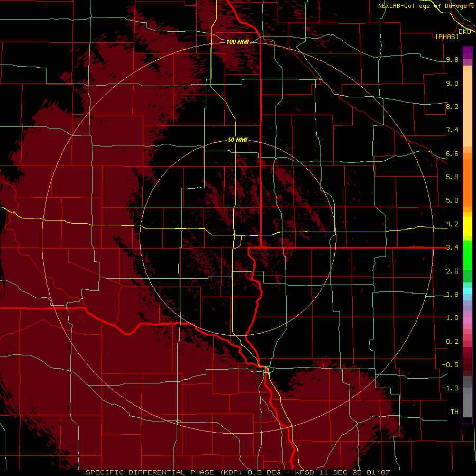Pick the cyan band of color scale

pos(467,291)
